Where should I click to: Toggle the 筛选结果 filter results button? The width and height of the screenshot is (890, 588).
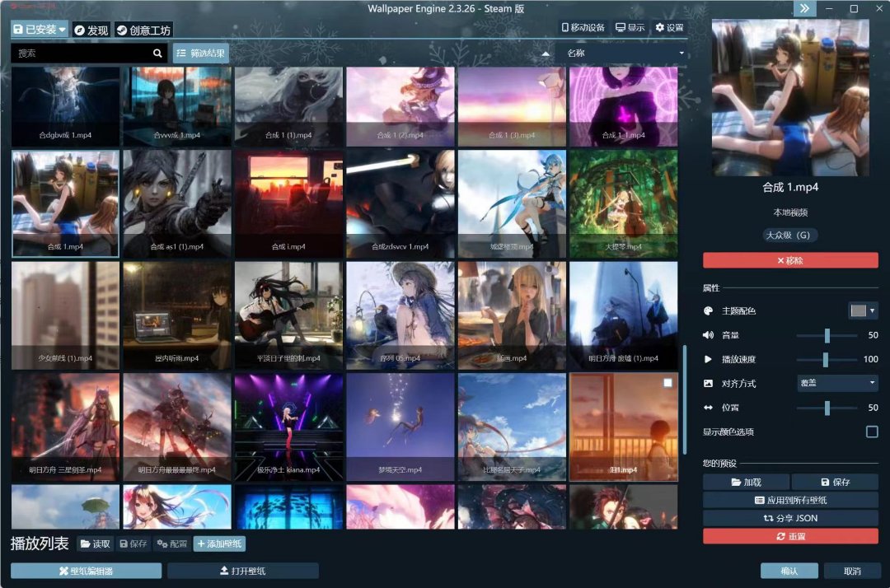coord(201,54)
